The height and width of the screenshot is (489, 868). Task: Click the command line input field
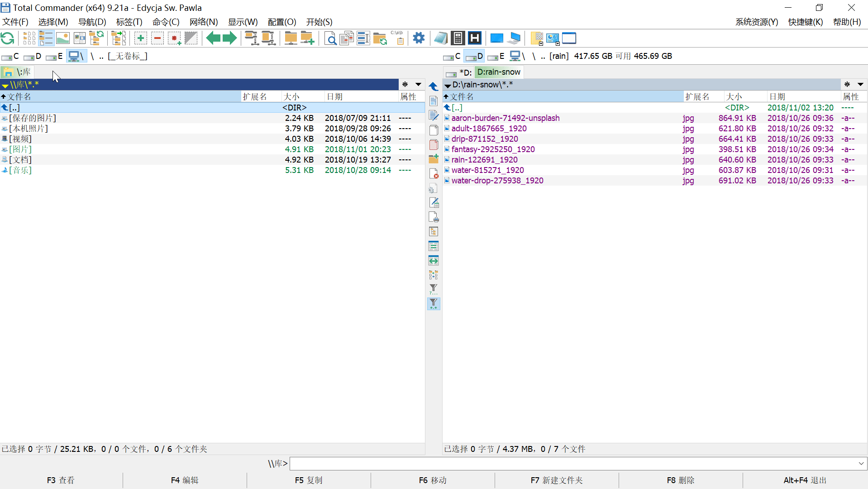tap(573, 464)
